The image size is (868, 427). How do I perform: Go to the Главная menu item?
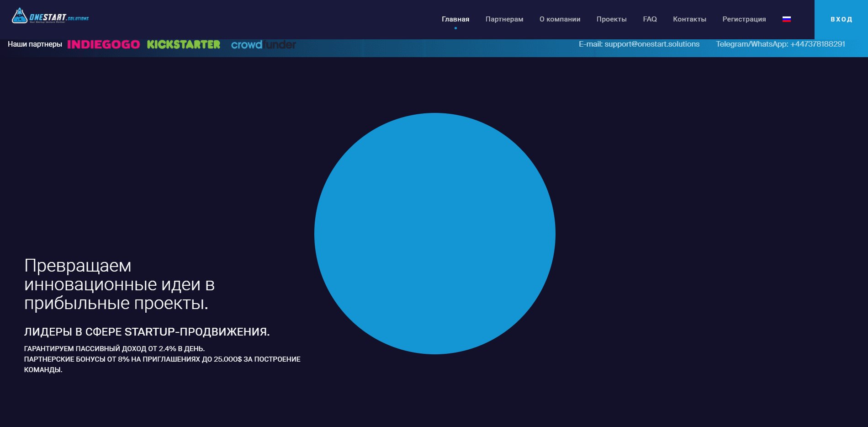(x=455, y=19)
